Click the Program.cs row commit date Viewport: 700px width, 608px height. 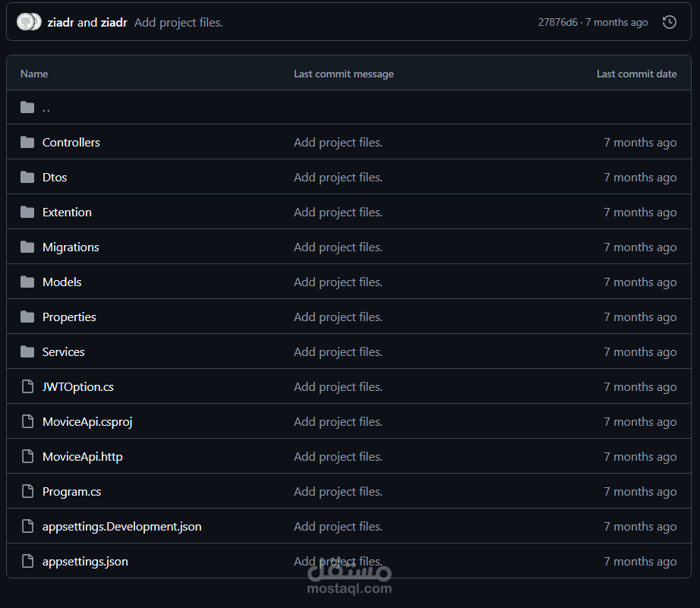coord(640,492)
